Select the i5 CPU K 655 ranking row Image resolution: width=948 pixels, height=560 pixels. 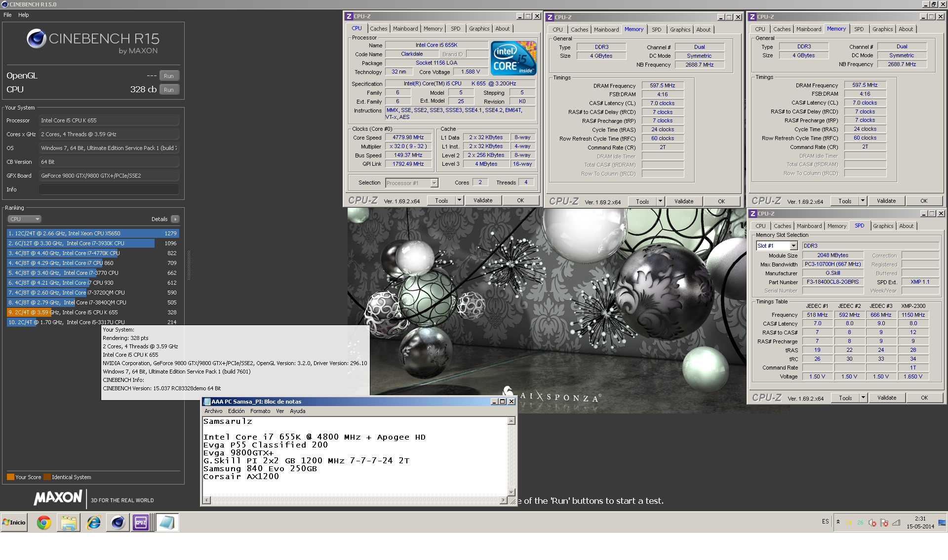93,312
